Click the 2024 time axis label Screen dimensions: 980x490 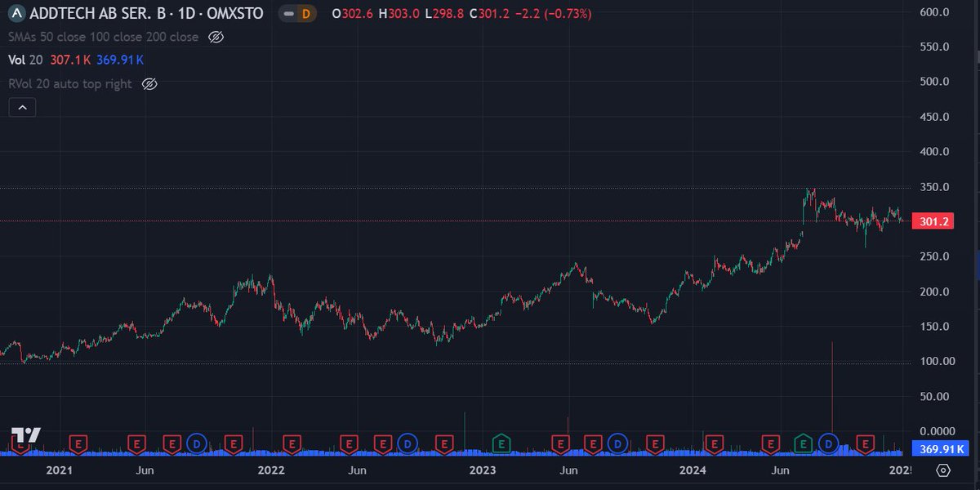click(693, 470)
